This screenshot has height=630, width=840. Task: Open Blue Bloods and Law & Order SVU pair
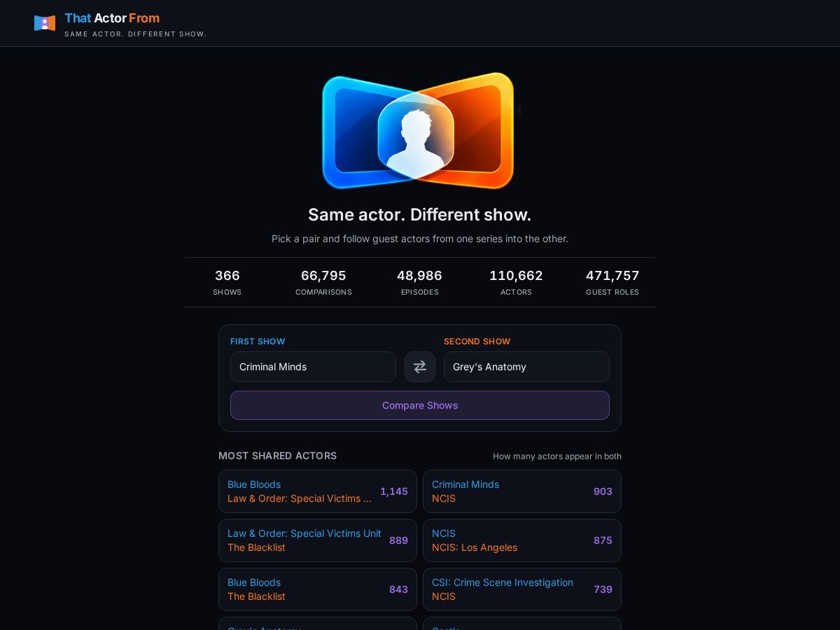(x=318, y=491)
